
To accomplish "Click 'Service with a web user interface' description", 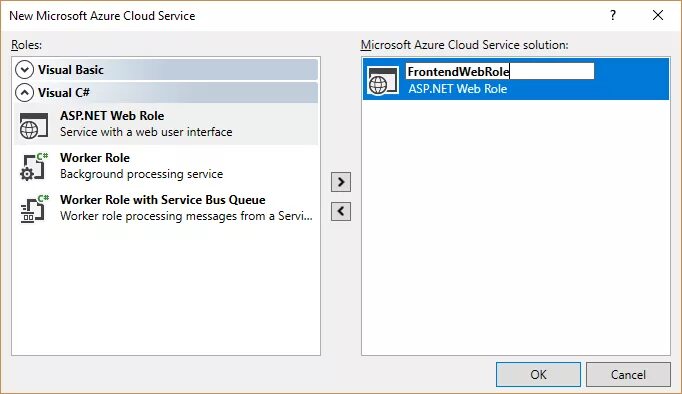I will point(146,132).
